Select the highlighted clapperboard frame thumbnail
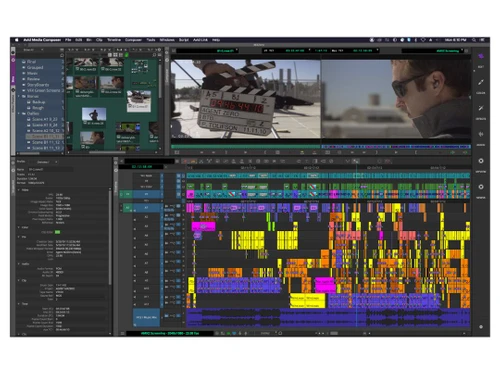 click(139, 101)
